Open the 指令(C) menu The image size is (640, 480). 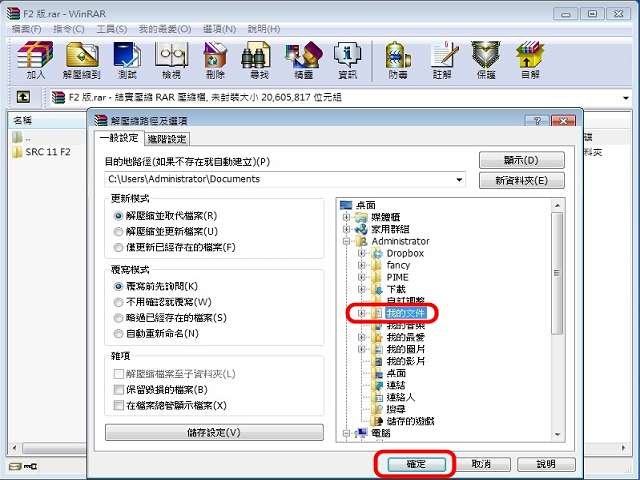(x=69, y=29)
